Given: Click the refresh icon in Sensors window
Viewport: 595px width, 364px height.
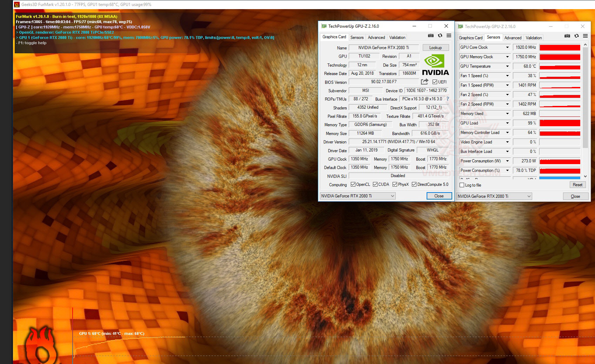Looking at the screenshot, I should coord(576,36).
